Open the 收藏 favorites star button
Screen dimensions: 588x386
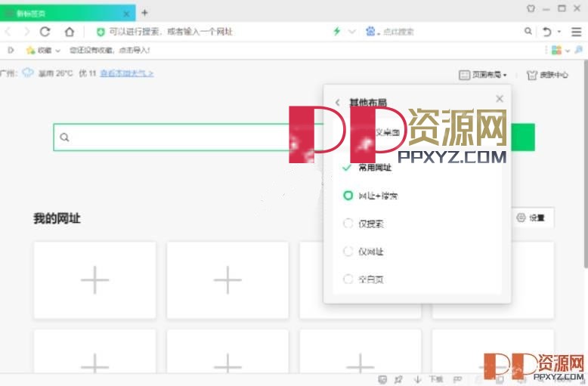point(39,50)
